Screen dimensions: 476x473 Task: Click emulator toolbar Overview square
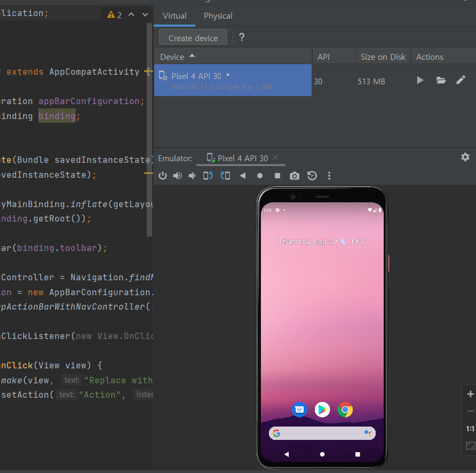click(x=277, y=176)
